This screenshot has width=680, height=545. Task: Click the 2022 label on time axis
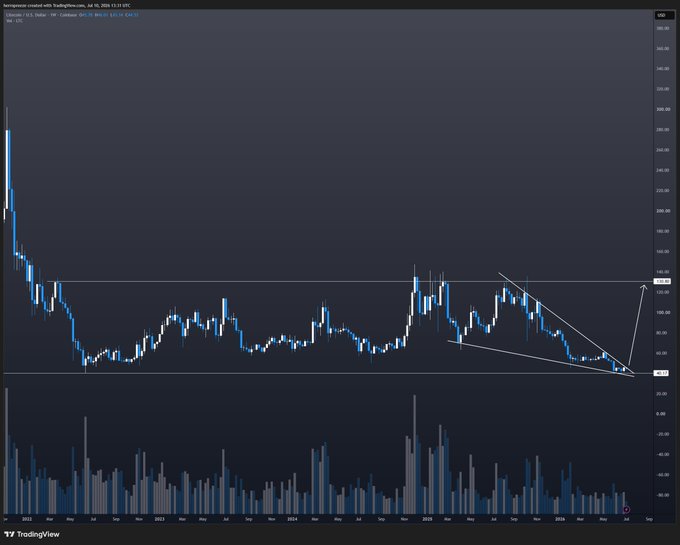27,519
